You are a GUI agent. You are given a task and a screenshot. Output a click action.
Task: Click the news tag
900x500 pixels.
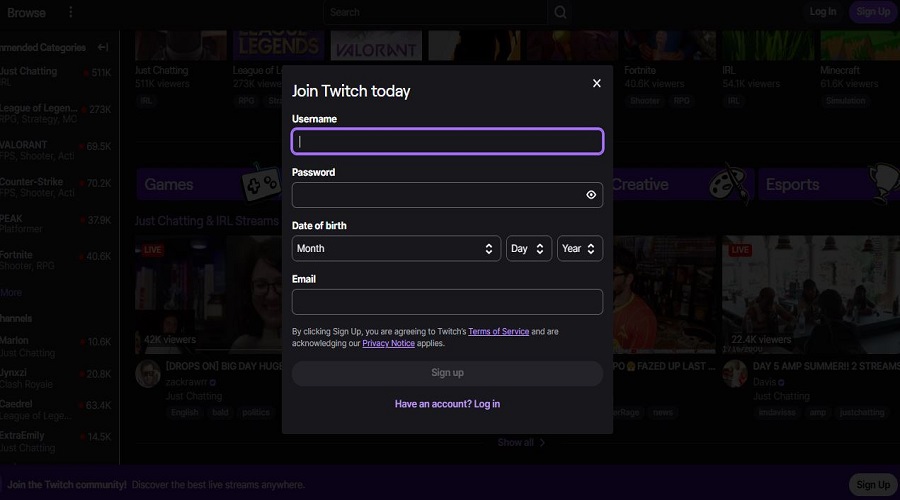click(662, 412)
